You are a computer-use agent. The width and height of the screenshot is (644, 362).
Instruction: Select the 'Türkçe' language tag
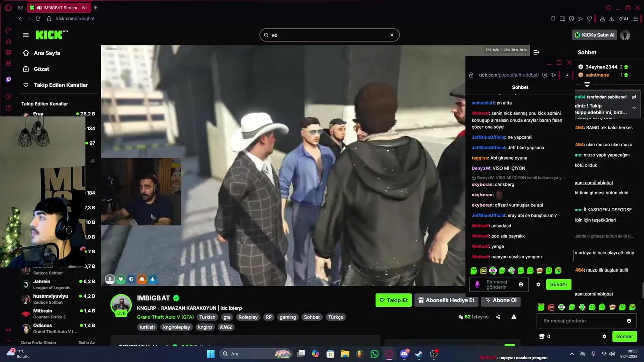point(336,317)
